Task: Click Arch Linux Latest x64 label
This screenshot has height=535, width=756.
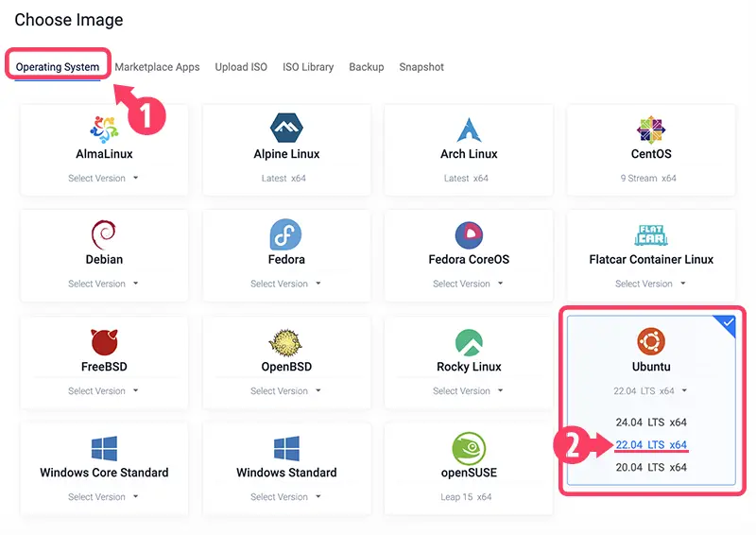Action: (466, 178)
